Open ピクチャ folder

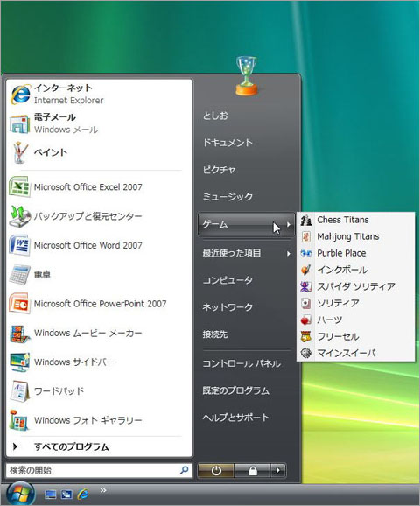point(219,170)
